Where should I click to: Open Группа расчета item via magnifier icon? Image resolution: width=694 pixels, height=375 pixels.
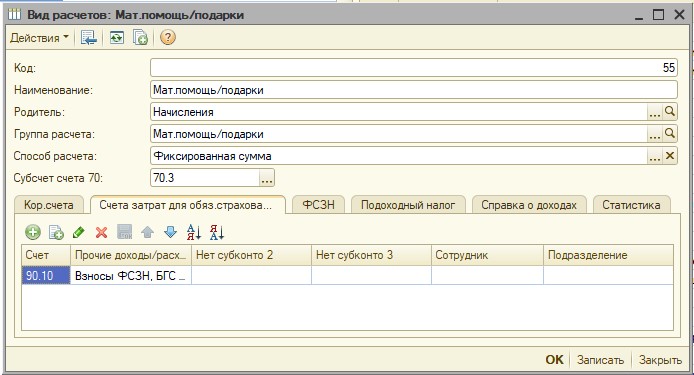click(x=670, y=134)
